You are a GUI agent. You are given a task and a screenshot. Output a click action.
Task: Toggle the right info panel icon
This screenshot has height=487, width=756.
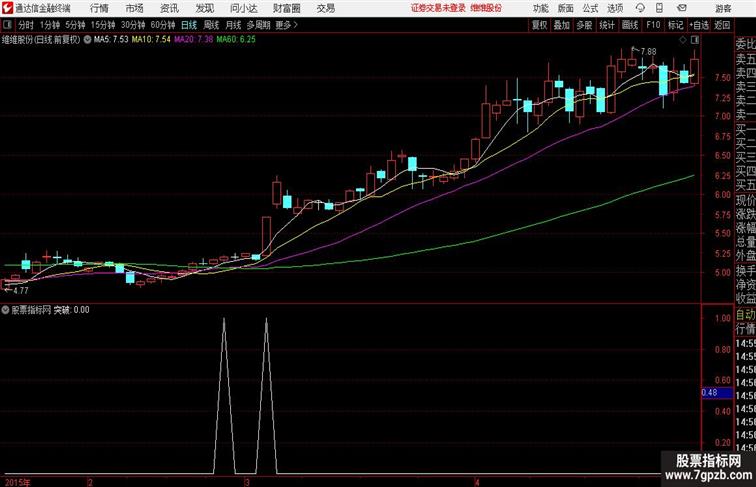coord(695,40)
